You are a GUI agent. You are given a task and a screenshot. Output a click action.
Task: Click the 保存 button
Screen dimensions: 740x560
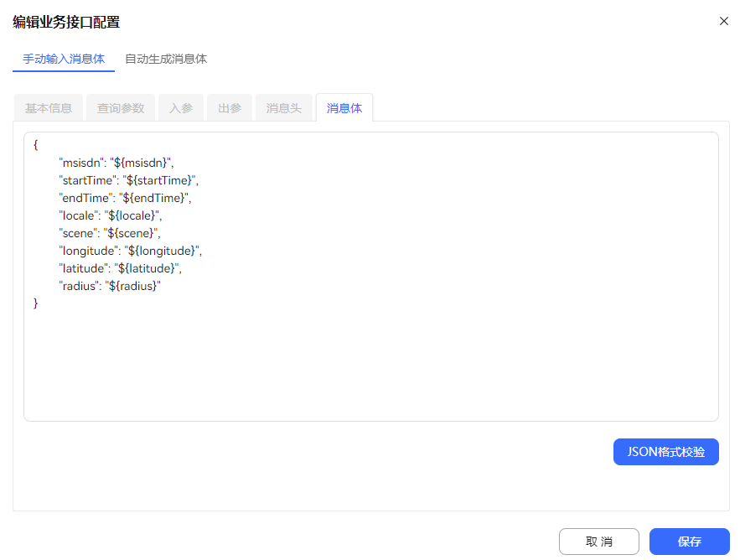(690, 542)
